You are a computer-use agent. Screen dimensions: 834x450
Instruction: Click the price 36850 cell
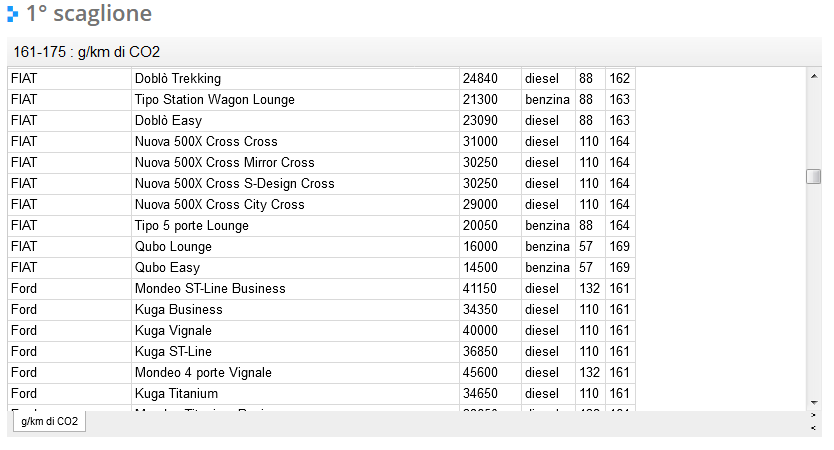pyautogui.click(x=490, y=352)
